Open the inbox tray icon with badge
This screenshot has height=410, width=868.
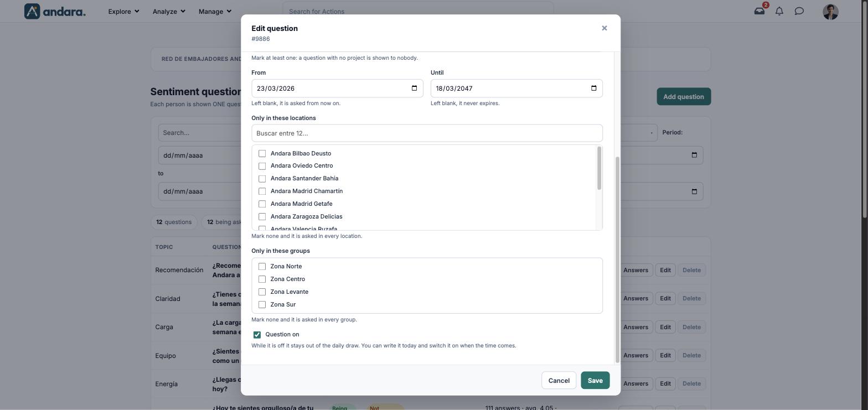click(x=759, y=11)
